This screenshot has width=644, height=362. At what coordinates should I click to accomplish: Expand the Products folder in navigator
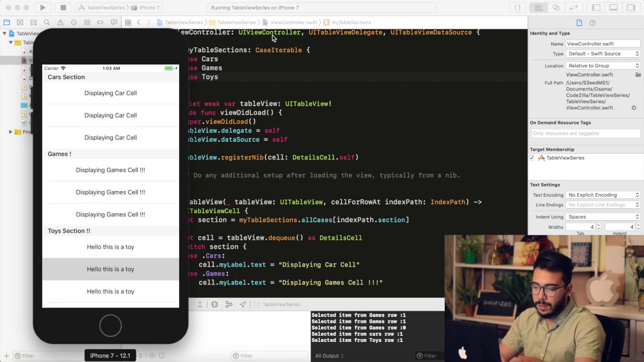(11, 132)
